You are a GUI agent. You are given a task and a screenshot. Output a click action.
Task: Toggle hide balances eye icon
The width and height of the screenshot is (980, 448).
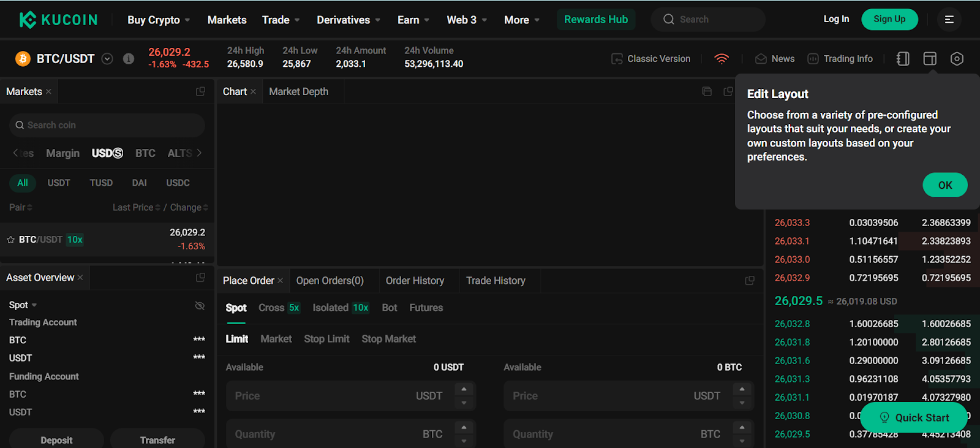(x=200, y=305)
